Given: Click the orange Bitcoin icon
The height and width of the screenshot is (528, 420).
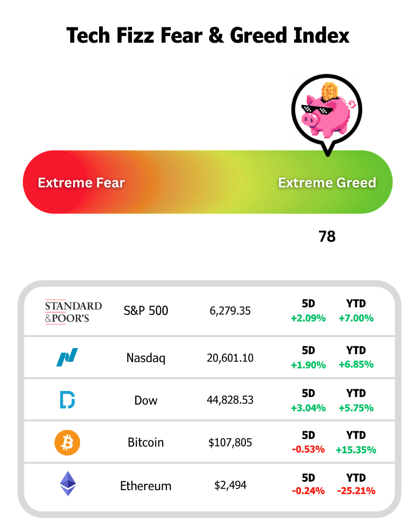Looking at the screenshot, I should 67,442.
